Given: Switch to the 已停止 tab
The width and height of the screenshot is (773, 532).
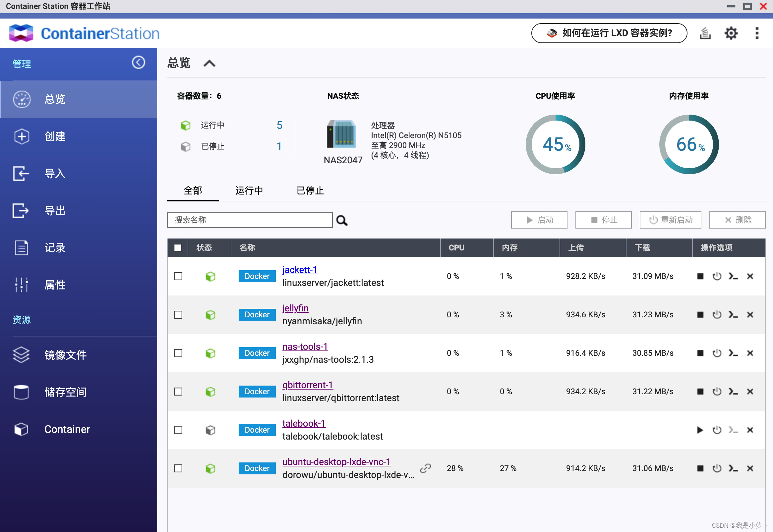Looking at the screenshot, I should pos(310,191).
